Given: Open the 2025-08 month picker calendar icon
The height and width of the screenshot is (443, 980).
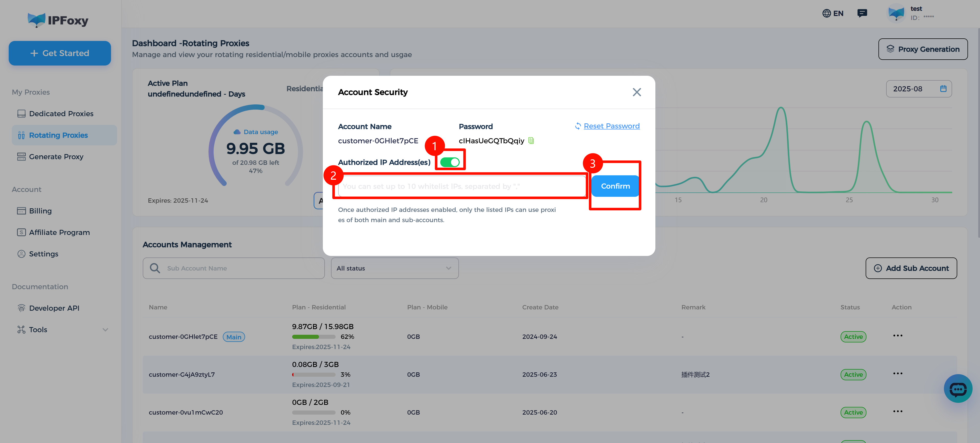Looking at the screenshot, I should point(943,89).
